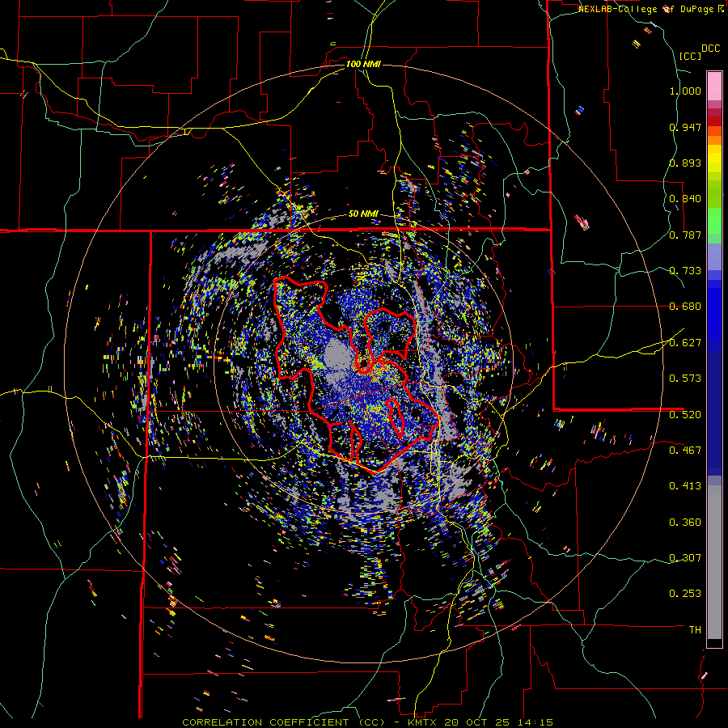Click the TH threshold label
Screen dimensions: 728x728
[x=695, y=630]
